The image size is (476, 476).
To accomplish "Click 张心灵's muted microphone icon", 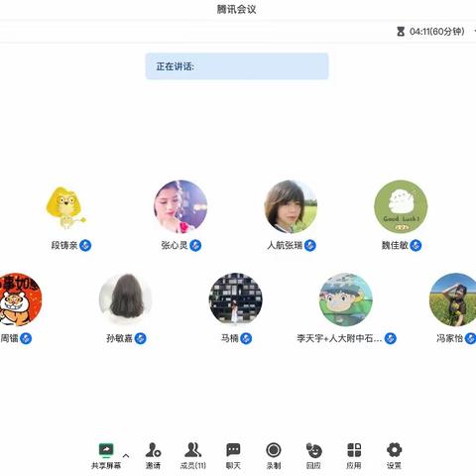I will click(x=195, y=246).
